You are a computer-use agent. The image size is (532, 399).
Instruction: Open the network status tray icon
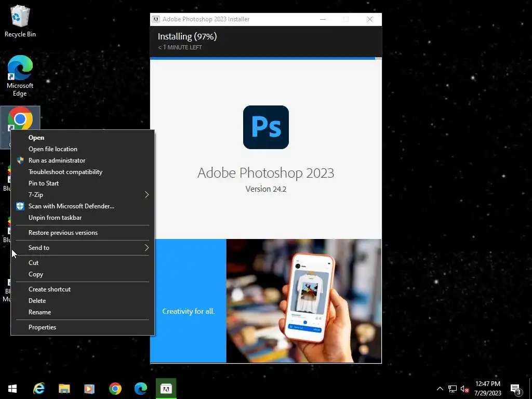(x=453, y=389)
